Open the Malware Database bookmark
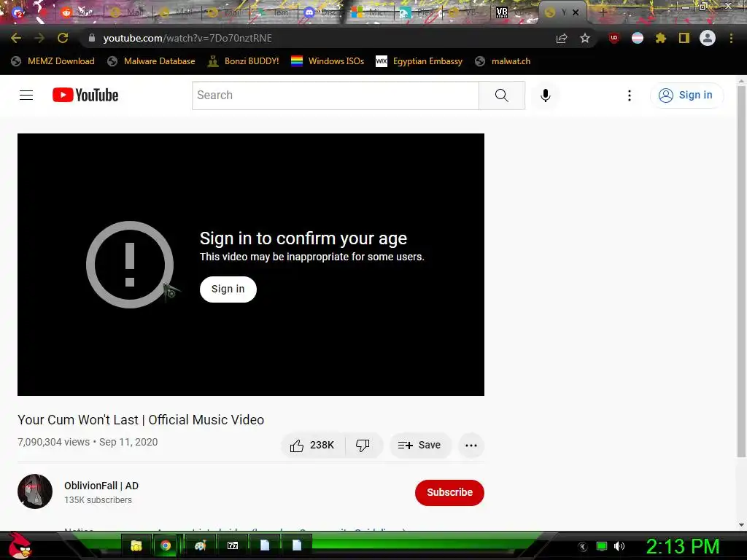Screen dimensions: 747x560 point(152,61)
